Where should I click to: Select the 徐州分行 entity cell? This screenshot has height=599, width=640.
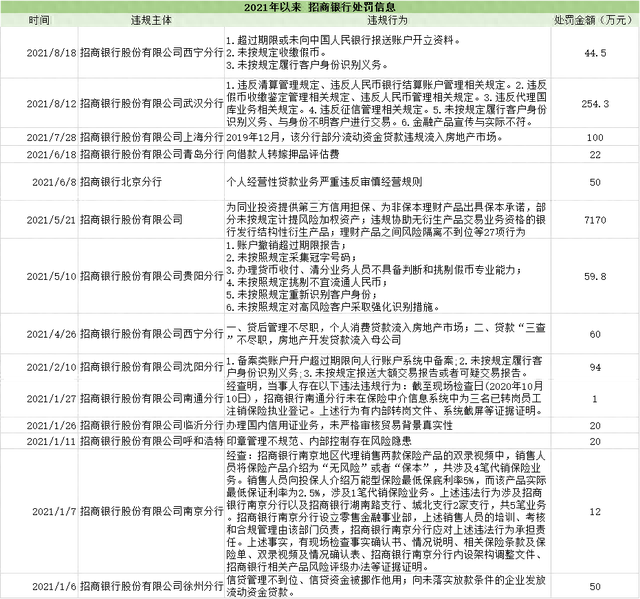tap(151, 586)
